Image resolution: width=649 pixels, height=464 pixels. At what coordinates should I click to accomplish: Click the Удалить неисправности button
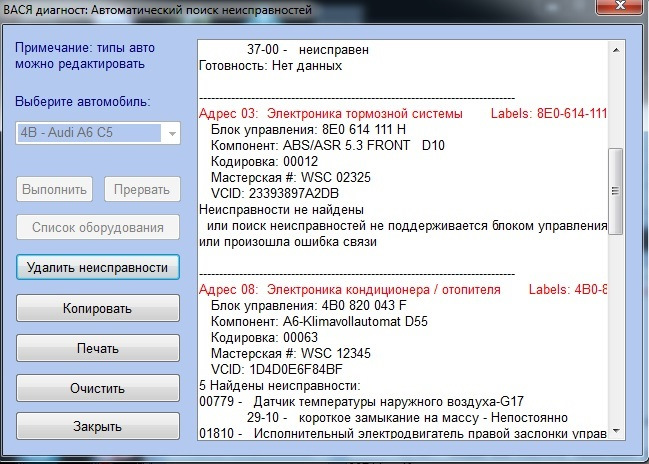(x=98, y=267)
